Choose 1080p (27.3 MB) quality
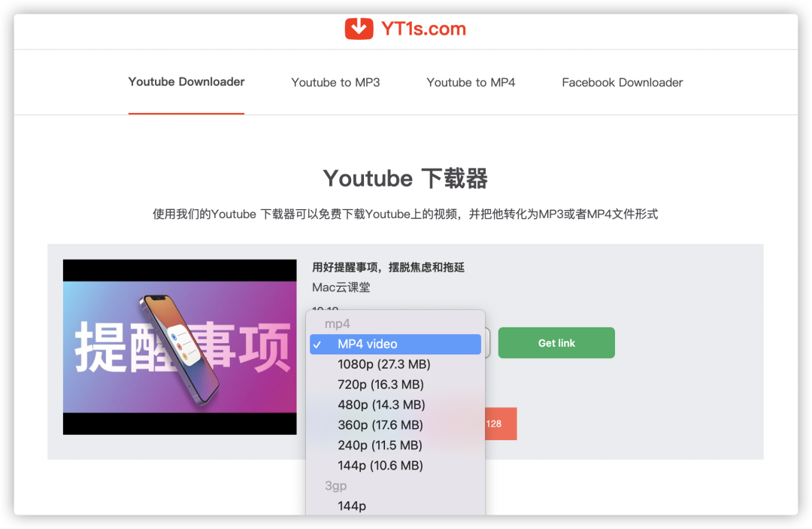812x529 pixels. pos(395,364)
